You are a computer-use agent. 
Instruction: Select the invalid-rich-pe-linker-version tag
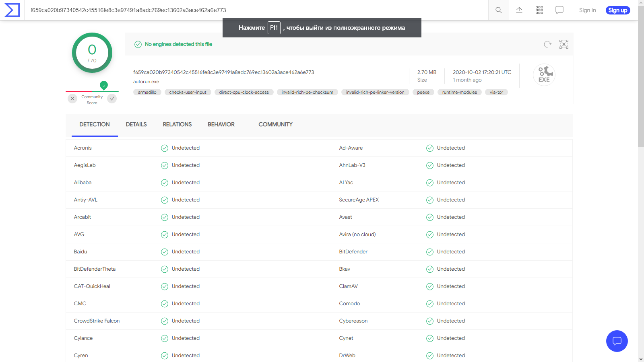[375, 92]
